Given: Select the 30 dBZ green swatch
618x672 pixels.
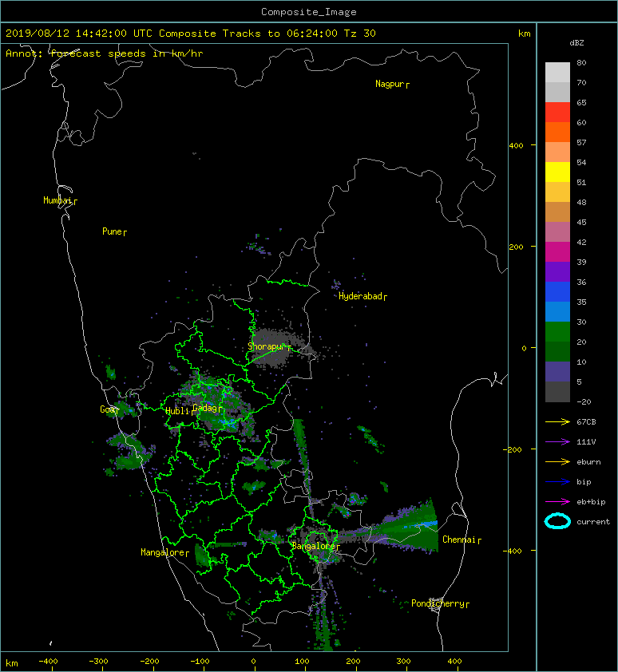Looking at the screenshot, I should coord(557,331).
